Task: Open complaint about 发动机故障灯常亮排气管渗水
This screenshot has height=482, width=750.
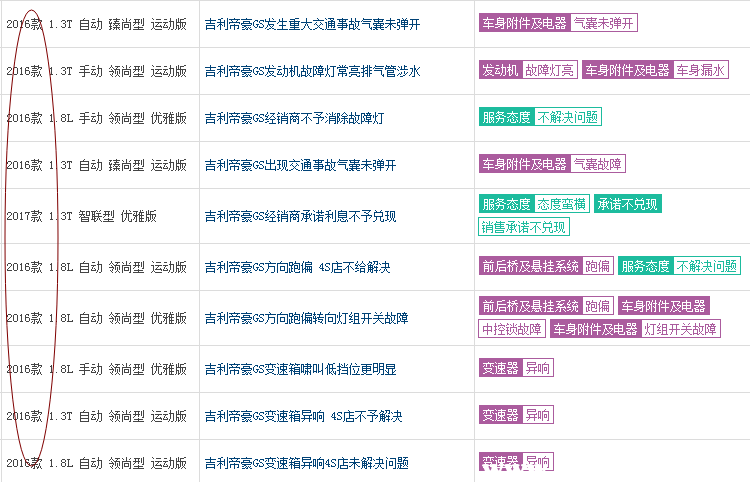Action: 312,71
